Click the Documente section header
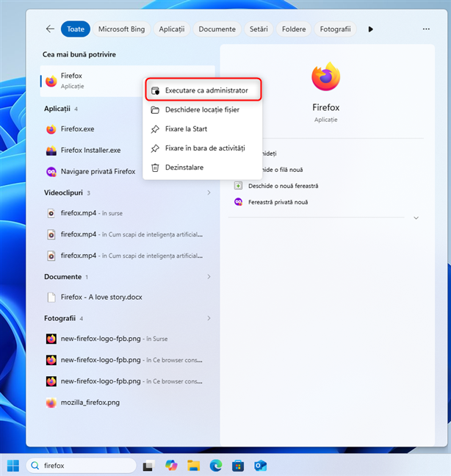 click(x=63, y=277)
